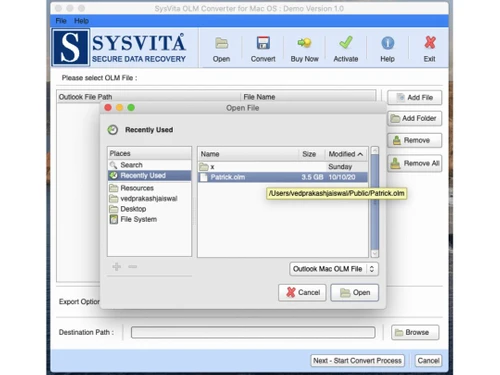Viewport: 500px width, 375px height.
Task: Click the 10/10/20 modified date cell
Action: point(342,177)
